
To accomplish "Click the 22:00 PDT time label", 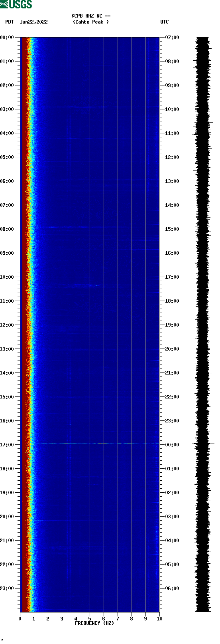I will 7,565.
